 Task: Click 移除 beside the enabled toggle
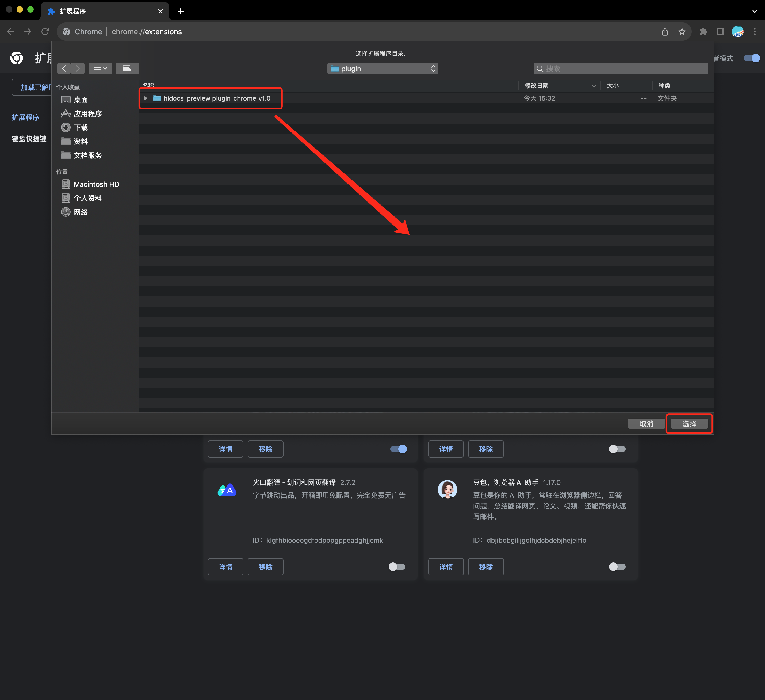pos(265,449)
